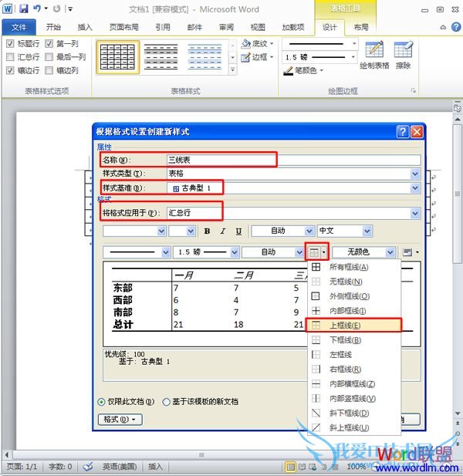The image size is (463, 476).
Task: Click the Redo icon in title bar
Action: point(57,8)
